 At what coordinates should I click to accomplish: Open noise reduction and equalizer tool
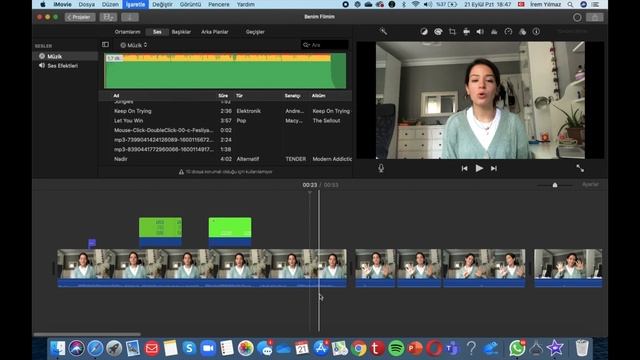[494, 31]
